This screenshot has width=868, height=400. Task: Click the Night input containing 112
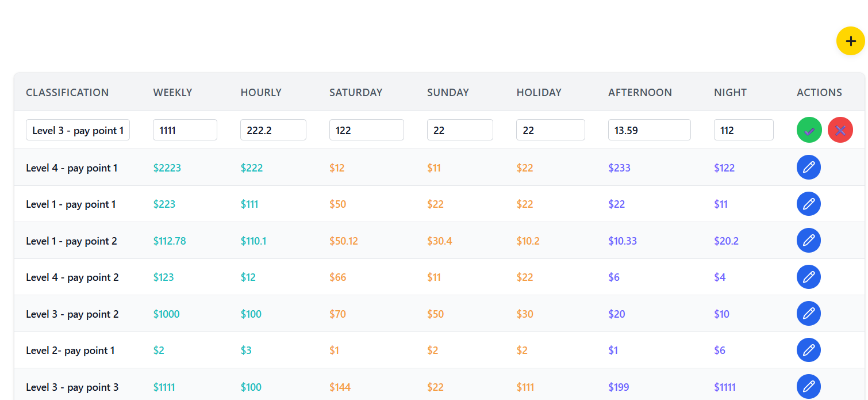point(743,129)
